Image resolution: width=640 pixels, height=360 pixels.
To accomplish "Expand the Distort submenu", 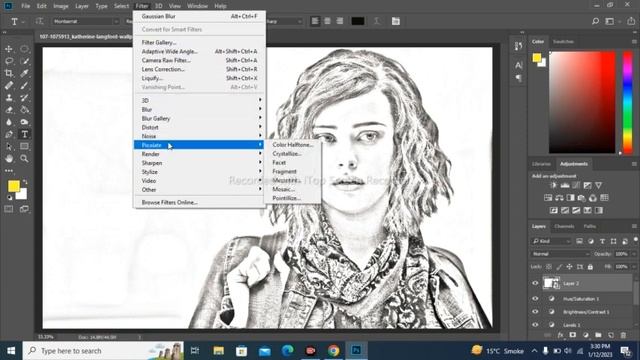I will tap(199, 127).
